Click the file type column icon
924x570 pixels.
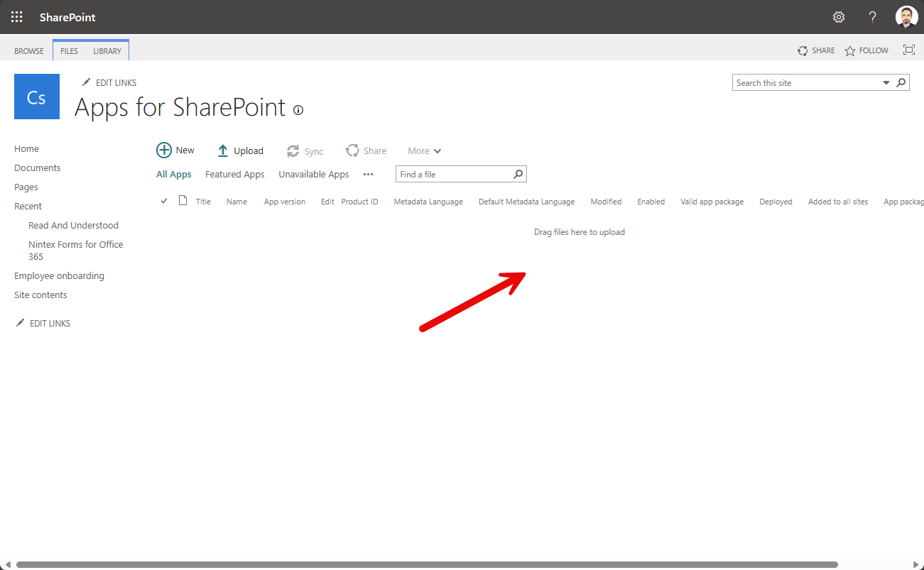tap(183, 200)
